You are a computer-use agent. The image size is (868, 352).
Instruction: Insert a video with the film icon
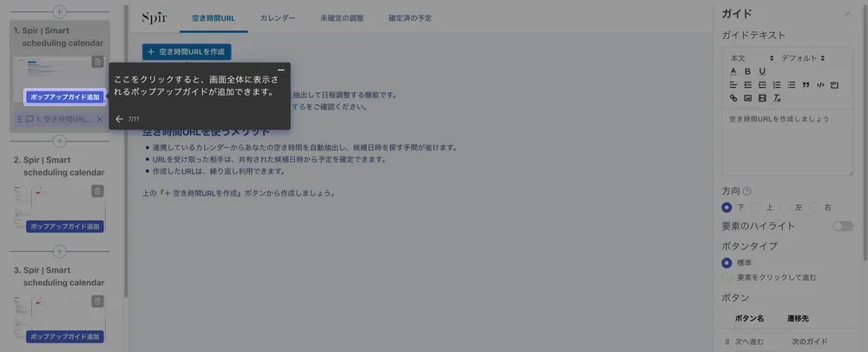762,98
